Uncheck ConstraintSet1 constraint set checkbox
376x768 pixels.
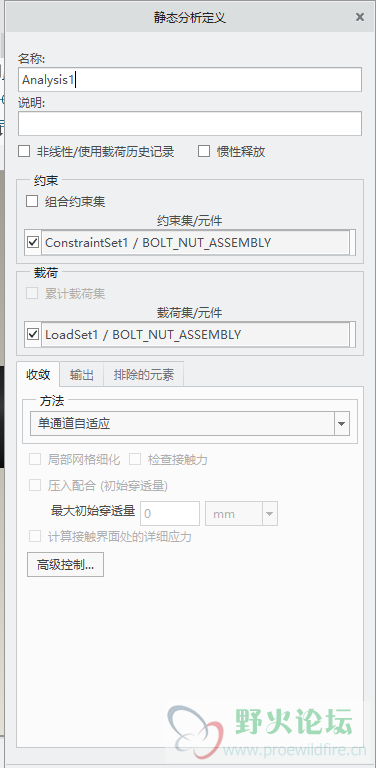[x=33, y=242]
